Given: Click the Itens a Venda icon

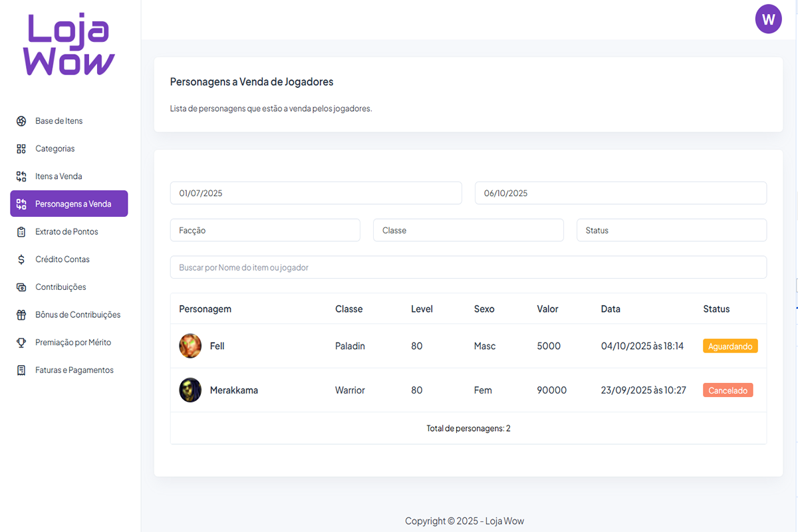Looking at the screenshot, I should (21, 176).
